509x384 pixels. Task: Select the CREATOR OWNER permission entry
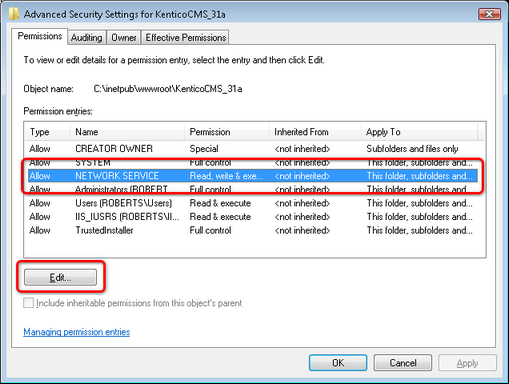coord(253,149)
